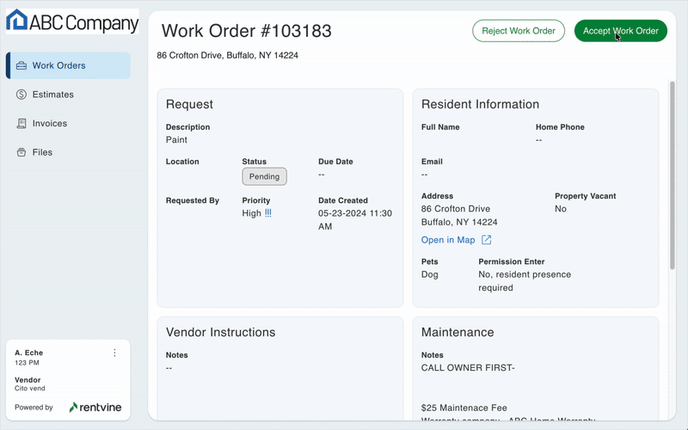Select the Estimates dollar-sign icon
Screen dimensions: 688x430
22,95
